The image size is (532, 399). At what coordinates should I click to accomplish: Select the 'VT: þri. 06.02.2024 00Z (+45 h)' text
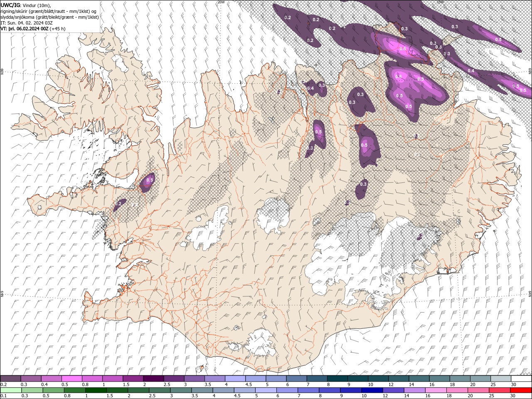(33, 29)
